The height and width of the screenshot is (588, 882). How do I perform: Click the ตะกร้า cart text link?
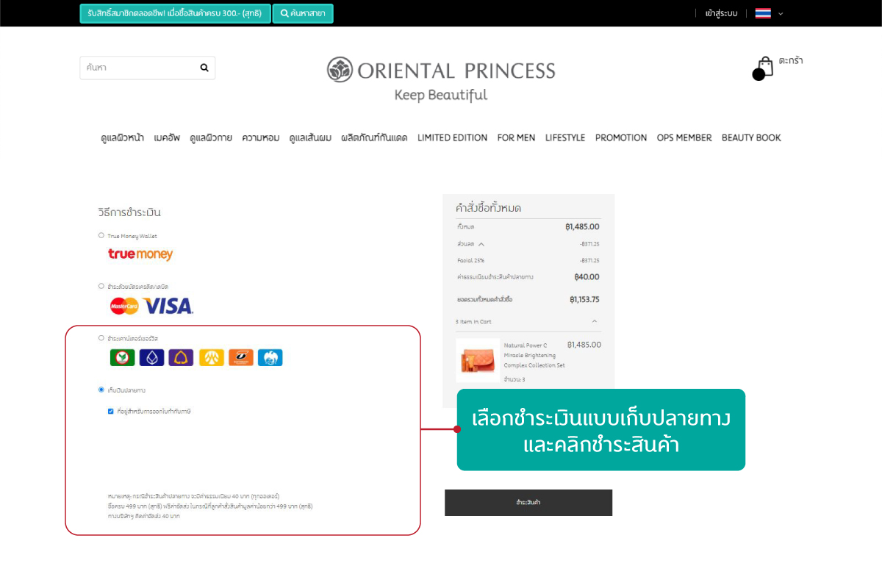pos(791,61)
